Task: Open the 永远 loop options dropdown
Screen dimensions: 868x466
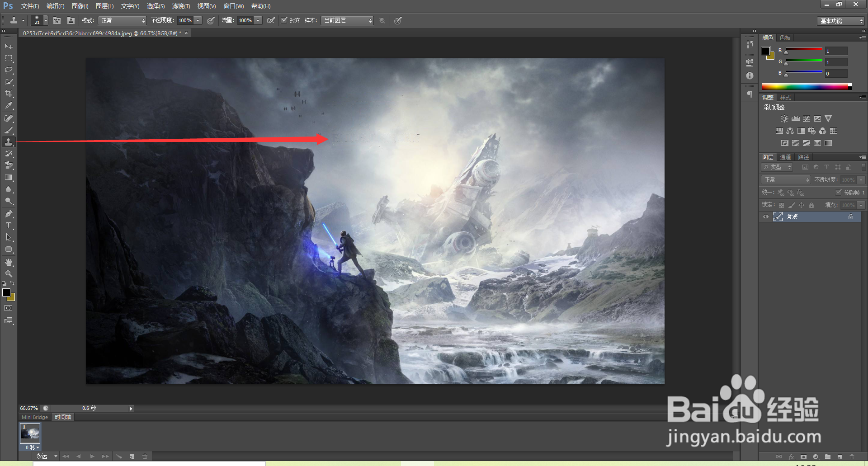Action: point(47,457)
